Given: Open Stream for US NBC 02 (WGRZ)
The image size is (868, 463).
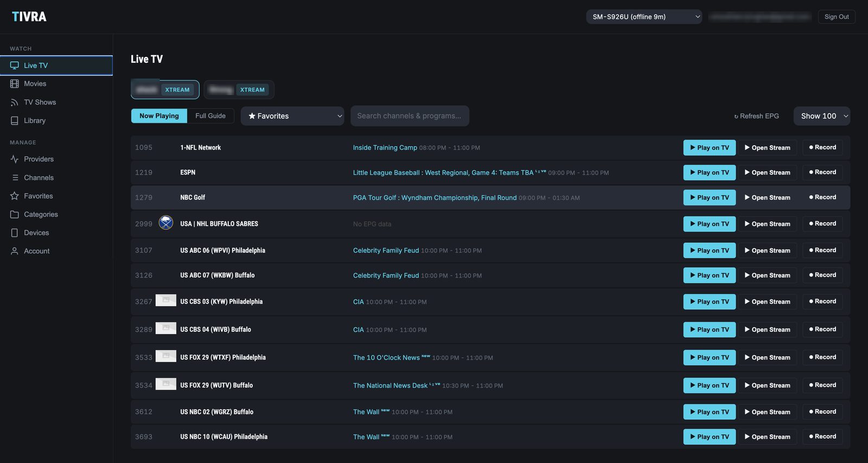Looking at the screenshot, I should pyautogui.click(x=767, y=412).
